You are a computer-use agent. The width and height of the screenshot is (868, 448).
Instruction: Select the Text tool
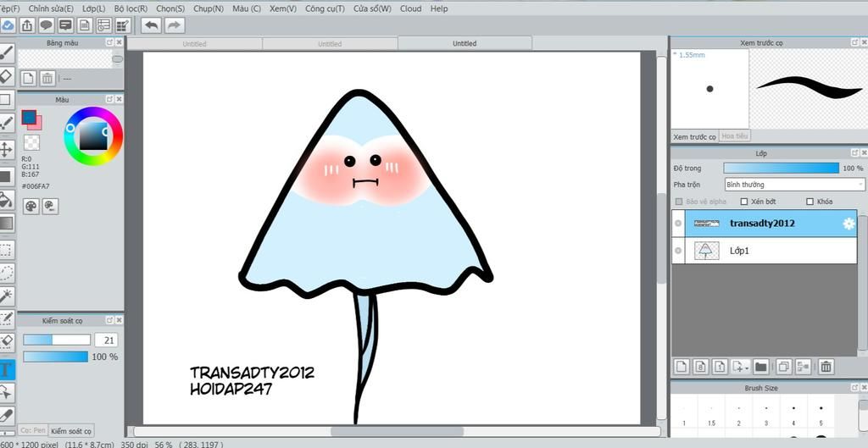(x=6, y=369)
